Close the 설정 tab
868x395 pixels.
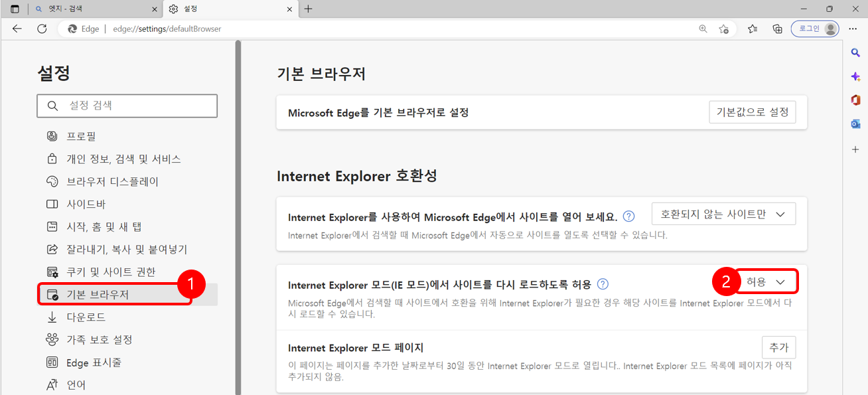coord(288,9)
